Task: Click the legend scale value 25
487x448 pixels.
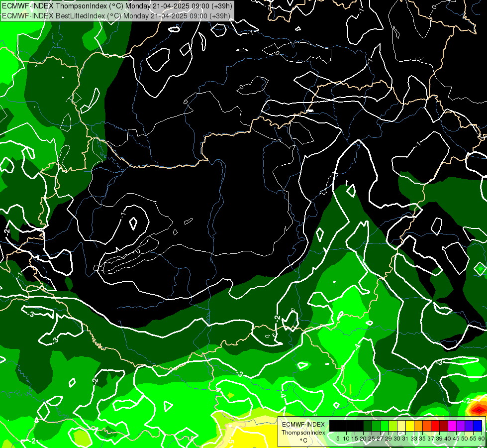Action: coord(372,439)
